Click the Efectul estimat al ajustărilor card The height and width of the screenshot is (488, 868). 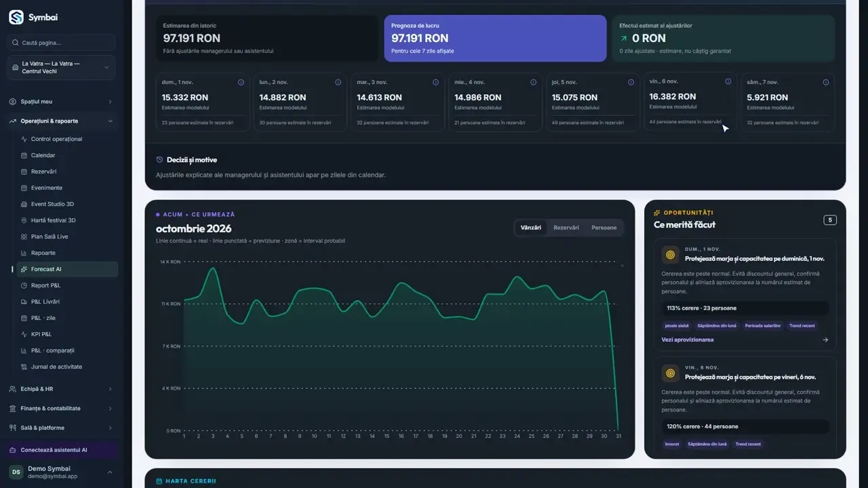click(x=724, y=39)
